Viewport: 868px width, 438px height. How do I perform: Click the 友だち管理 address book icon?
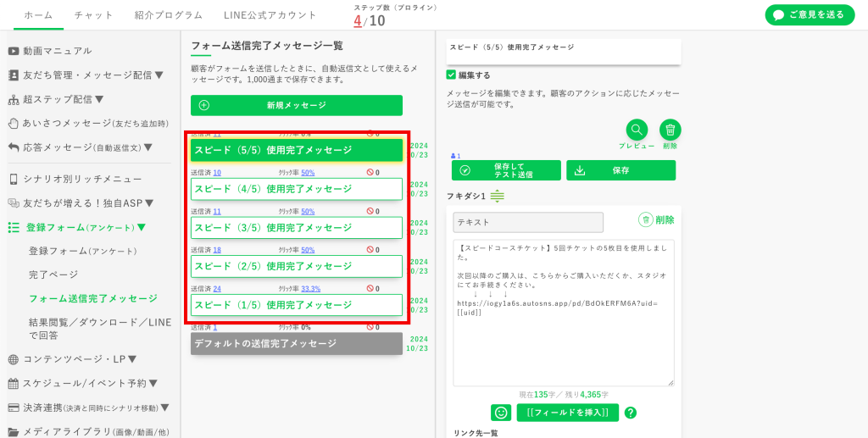pyautogui.click(x=14, y=75)
